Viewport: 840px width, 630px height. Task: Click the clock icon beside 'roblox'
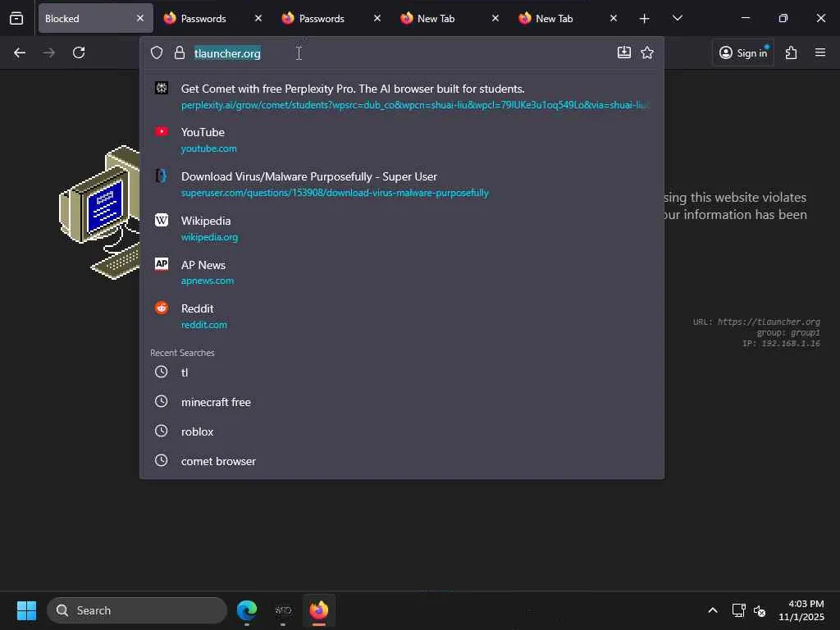pos(162,431)
